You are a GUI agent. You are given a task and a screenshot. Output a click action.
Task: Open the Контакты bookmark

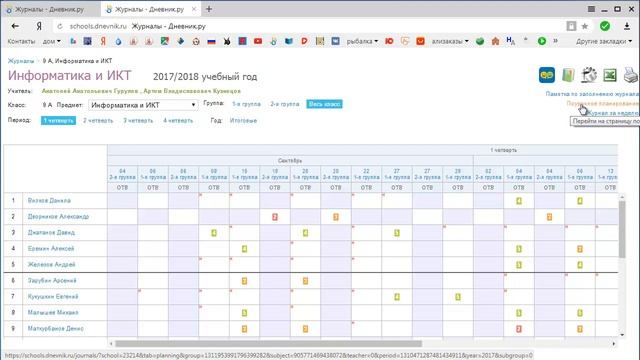(21, 41)
